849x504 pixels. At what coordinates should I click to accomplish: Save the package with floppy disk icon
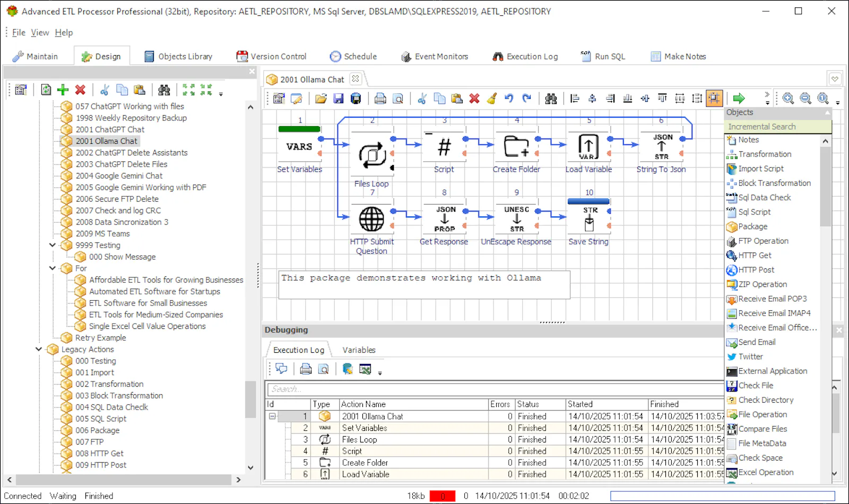click(x=339, y=98)
